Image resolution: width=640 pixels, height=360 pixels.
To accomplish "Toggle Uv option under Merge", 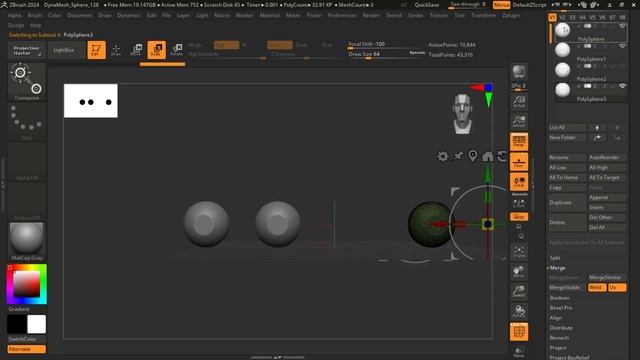I will pyautogui.click(x=617, y=287).
